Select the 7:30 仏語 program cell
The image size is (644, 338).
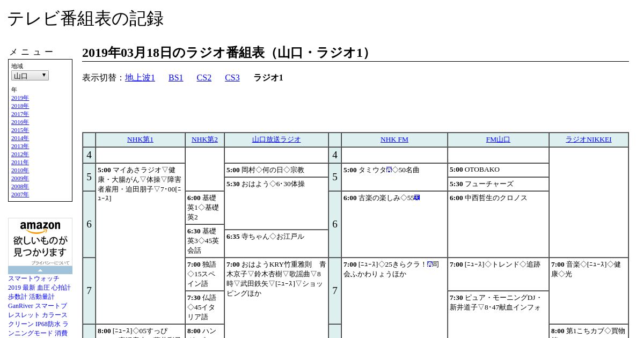pos(204,307)
